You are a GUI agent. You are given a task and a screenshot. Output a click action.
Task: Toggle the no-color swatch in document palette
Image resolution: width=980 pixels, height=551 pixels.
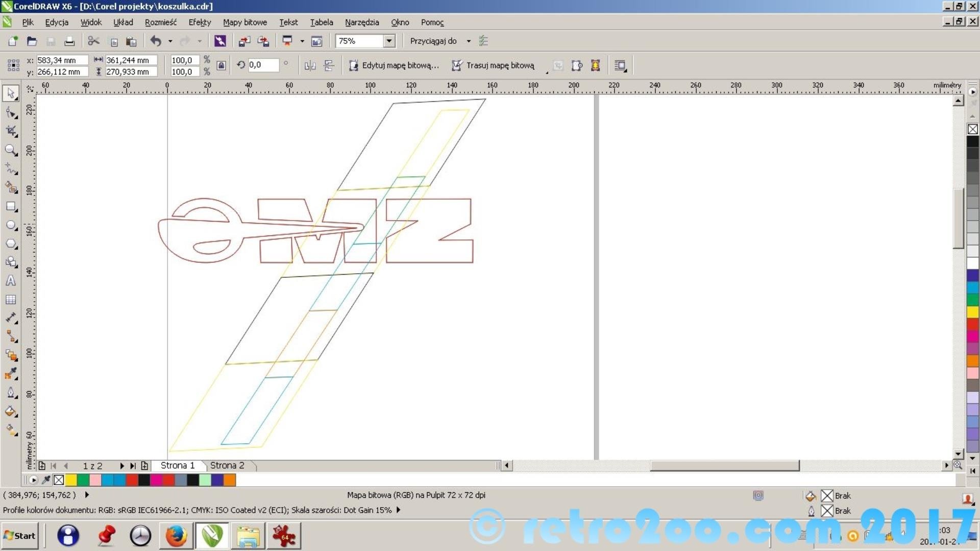59,480
